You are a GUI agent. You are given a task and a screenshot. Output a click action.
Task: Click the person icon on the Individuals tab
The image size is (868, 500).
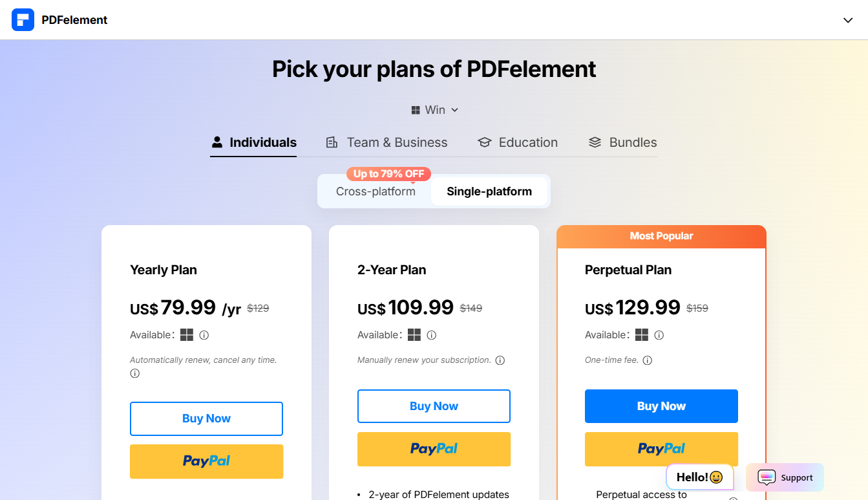tap(218, 142)
